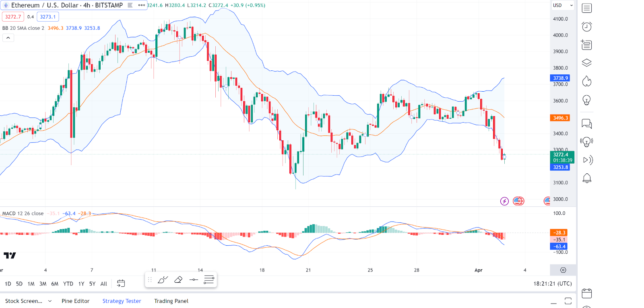Open the Hotlists flame icon

coord(587,81)
